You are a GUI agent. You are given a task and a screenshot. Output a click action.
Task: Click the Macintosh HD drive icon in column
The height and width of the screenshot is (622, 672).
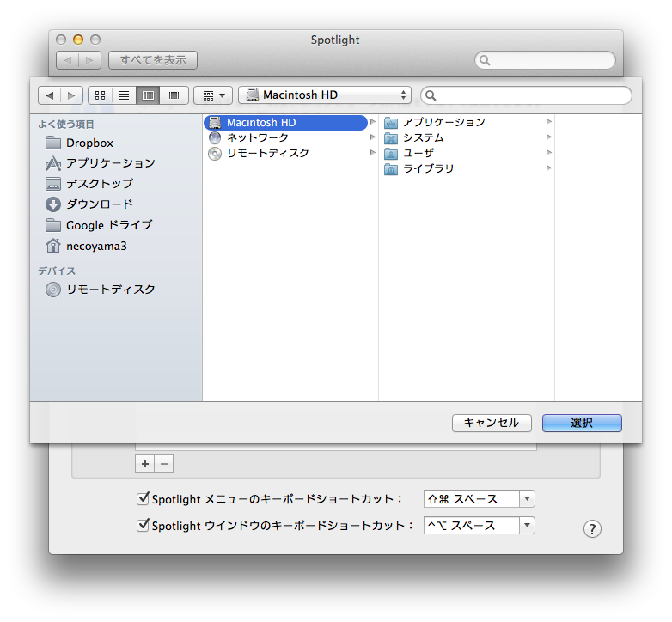[x=215, y=123]
